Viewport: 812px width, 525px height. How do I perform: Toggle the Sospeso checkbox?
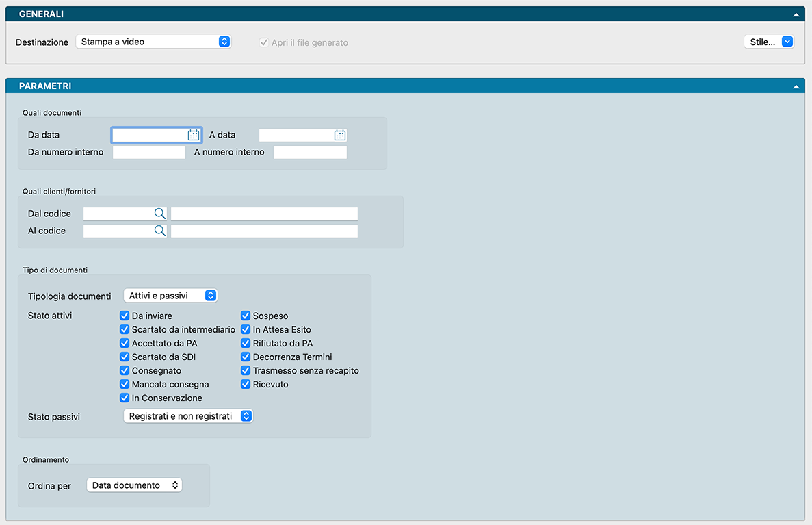point(246,316)
